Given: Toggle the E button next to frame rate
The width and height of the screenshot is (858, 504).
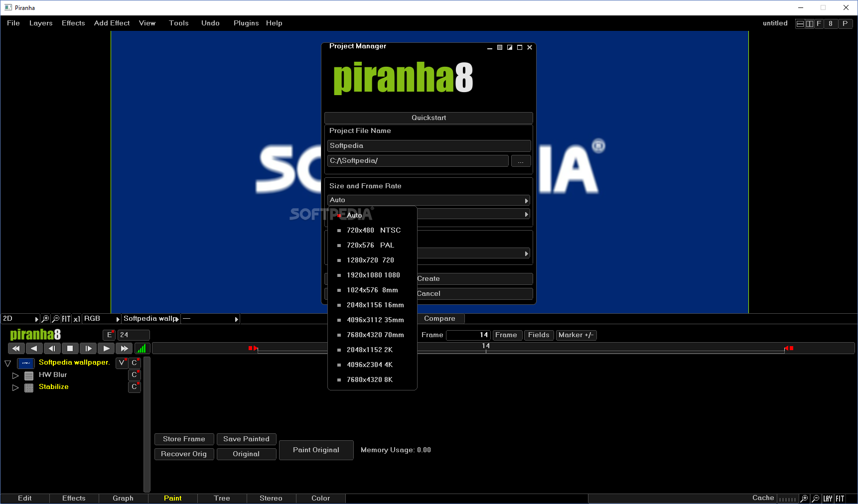Looking at the screenshot, I should click(x=109, y=335).
